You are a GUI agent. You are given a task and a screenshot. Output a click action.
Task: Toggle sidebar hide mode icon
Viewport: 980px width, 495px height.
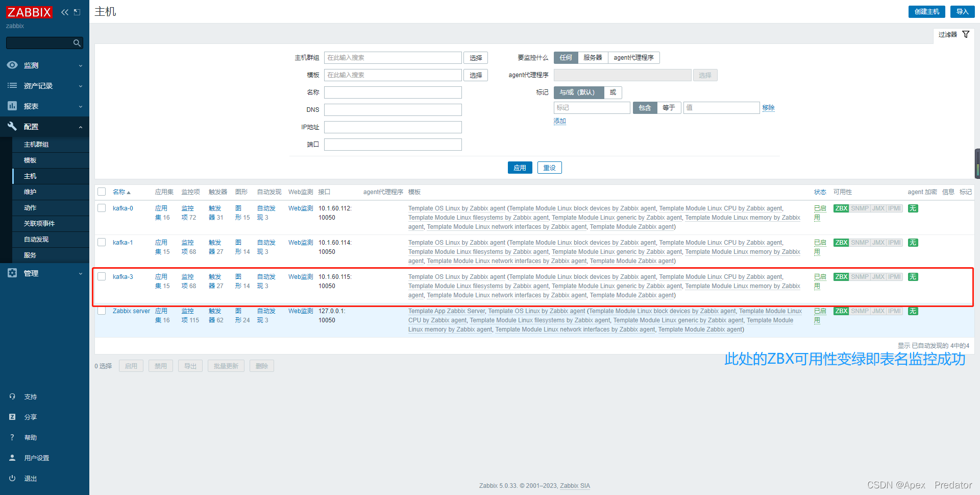click(x=77, y=12)
